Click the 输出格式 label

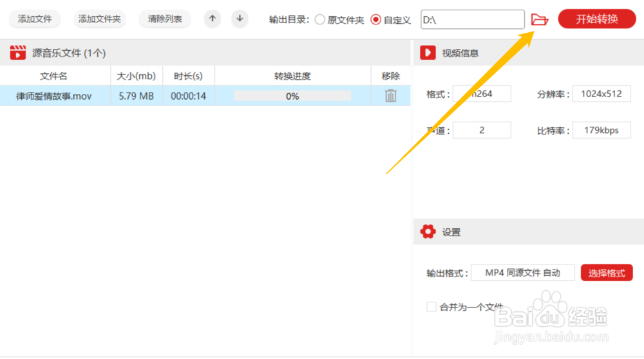447,273
